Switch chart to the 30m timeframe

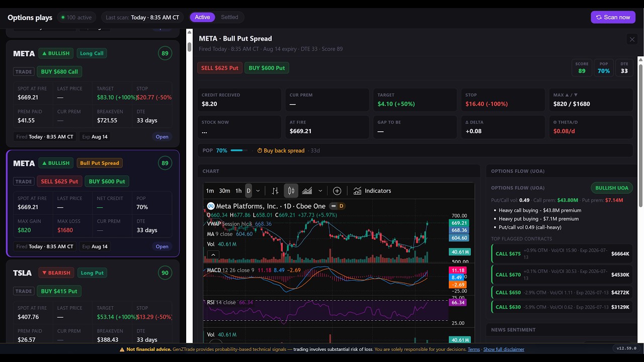[x=224, y=191]
